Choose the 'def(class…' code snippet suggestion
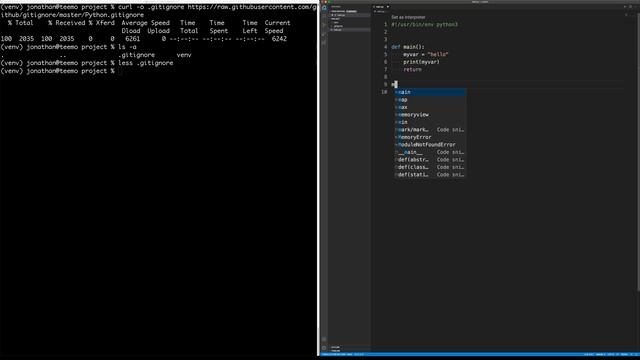The height and width of the screenshot is (360, 640). 430,167
